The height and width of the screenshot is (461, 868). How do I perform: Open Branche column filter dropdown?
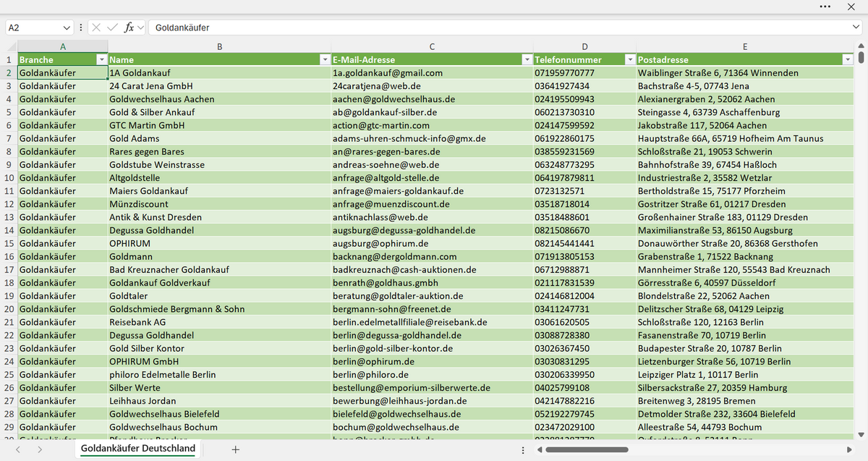tap(102, 60)
